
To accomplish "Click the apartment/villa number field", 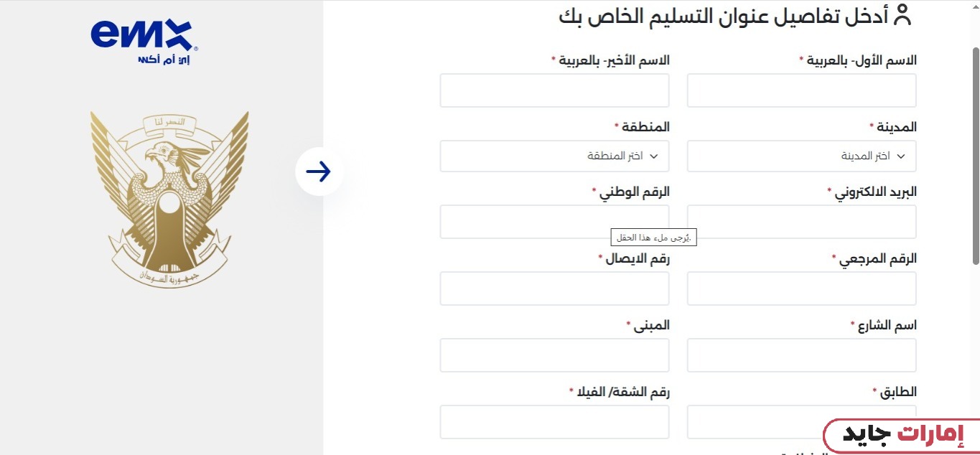I will pyautogui.click(x=554, y=422).
